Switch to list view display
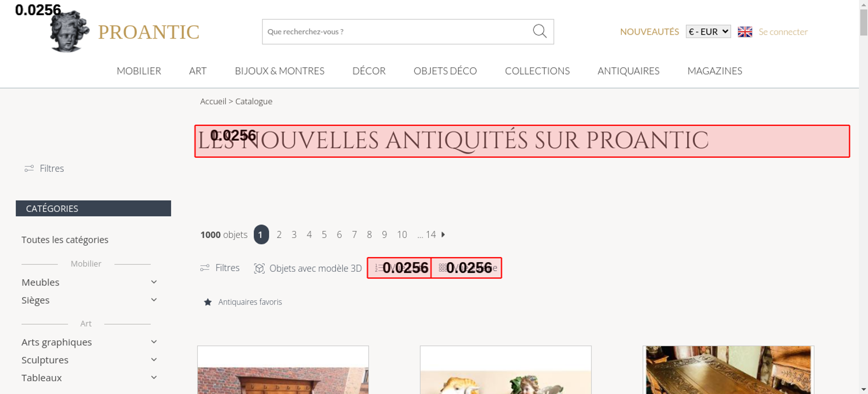Viewport: 868px width, 394px height. click(399, 268)
